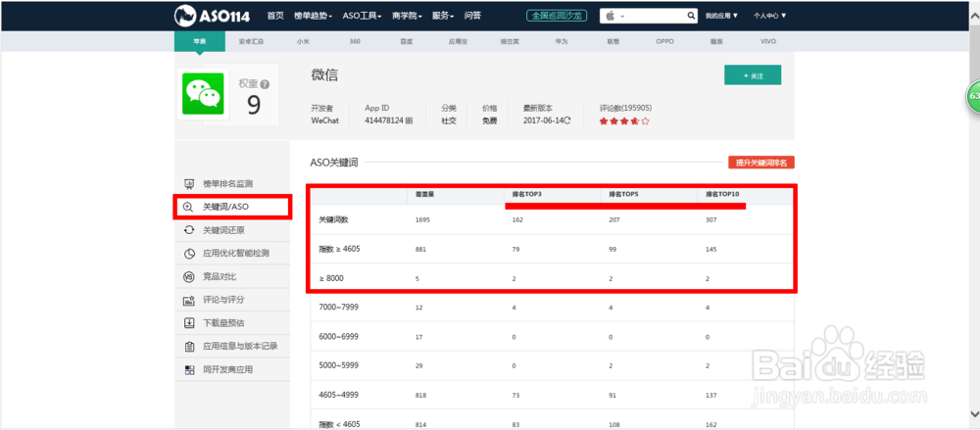Go to 首页 in the top nav
980x430 pixels.
[275, 16]
